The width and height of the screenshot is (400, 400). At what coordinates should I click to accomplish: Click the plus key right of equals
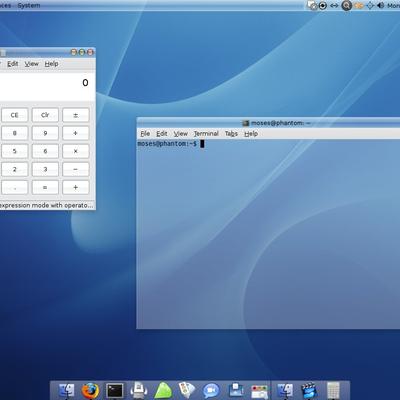point(76,187)
